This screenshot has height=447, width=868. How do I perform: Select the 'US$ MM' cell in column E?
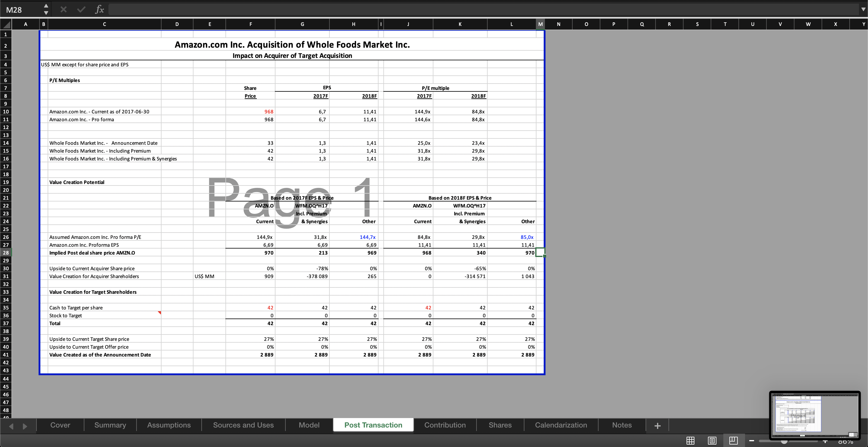209,276
